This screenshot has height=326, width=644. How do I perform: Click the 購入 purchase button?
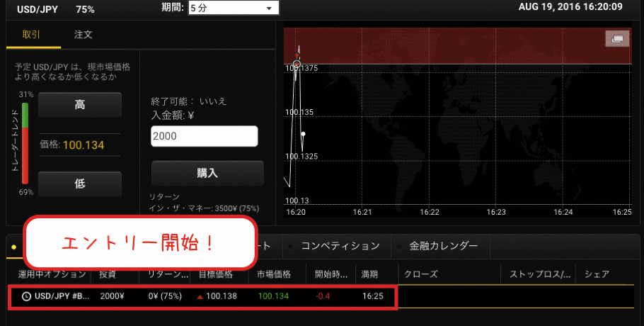click(x=207, y=173)
